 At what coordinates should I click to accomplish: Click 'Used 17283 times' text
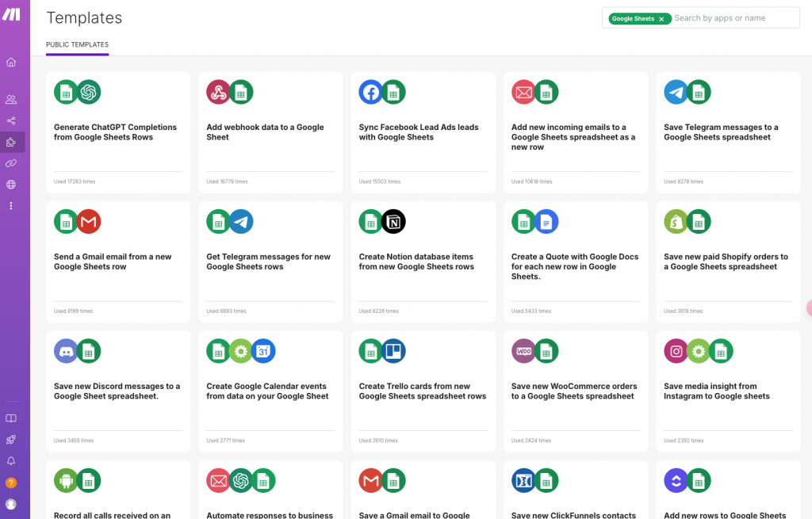(x=75, y=181)
